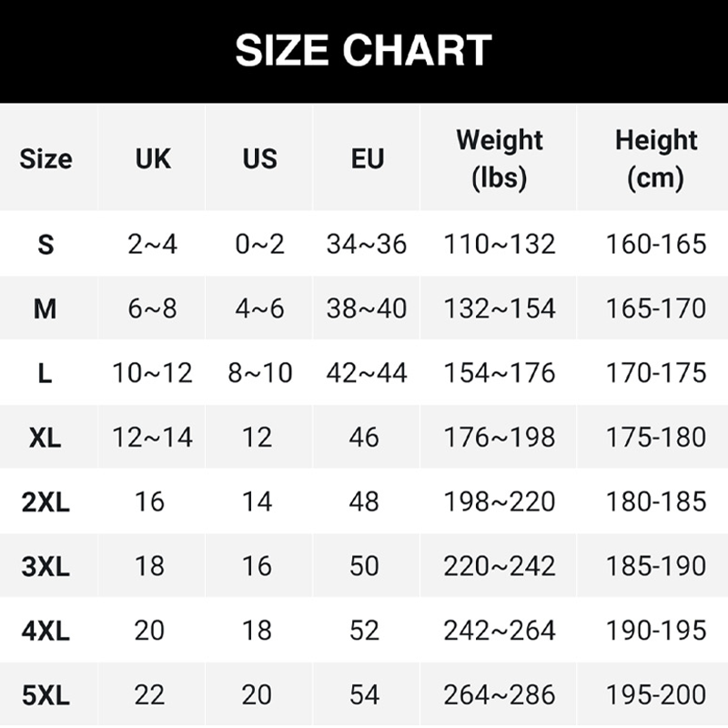Select the Height (cm) column header
The width and height of the screenshot is (728, 728).
pyautogui.click(x=655, y=158)
